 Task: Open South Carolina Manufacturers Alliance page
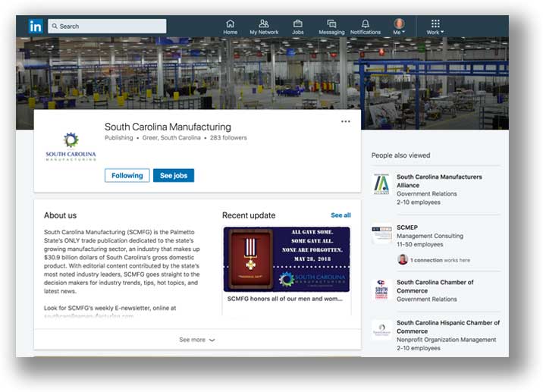click(438, 180)
